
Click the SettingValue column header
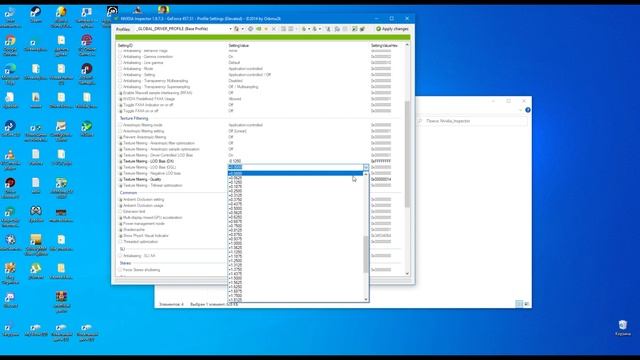click(239, 45)
